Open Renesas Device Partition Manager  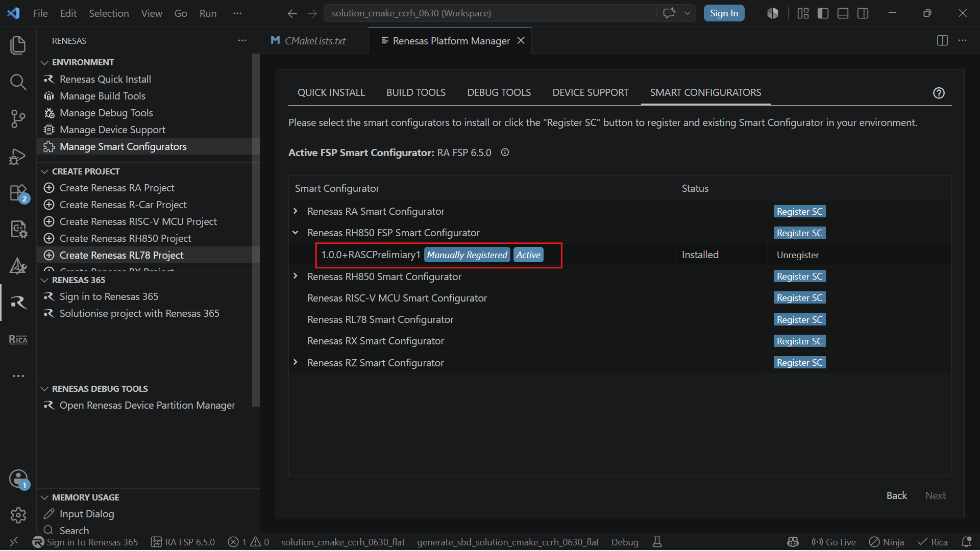tap(147, 405)
